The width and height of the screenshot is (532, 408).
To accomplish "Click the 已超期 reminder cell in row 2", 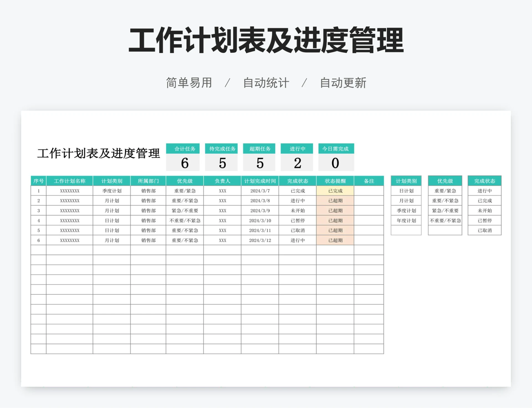I will 335,201.
